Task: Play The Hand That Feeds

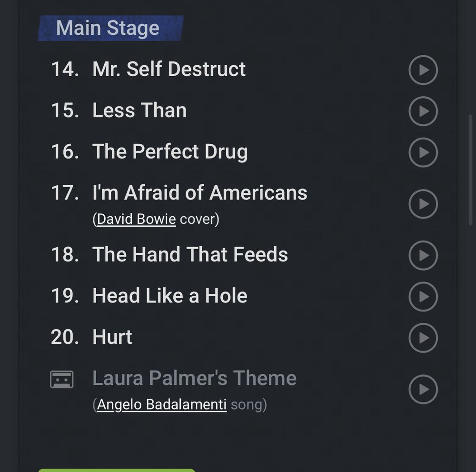Action: (423, 255)
